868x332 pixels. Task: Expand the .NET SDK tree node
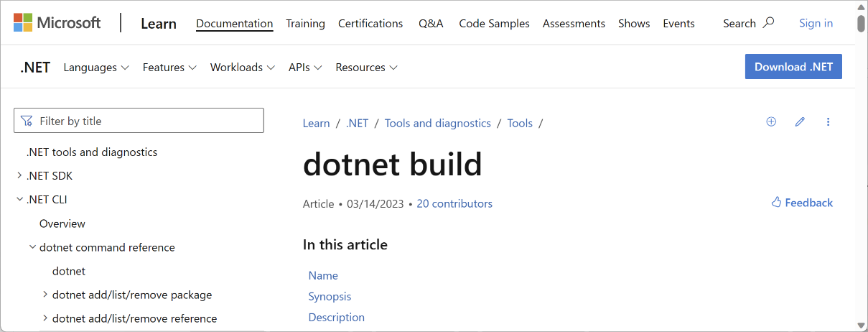point(19,175)
